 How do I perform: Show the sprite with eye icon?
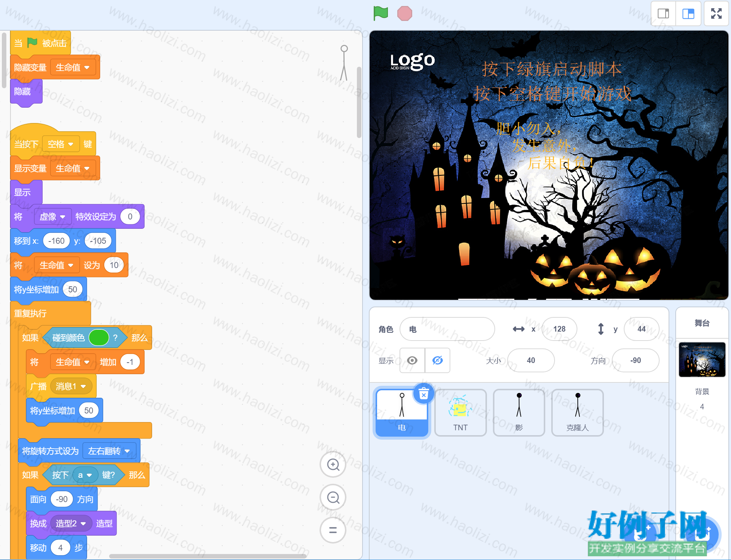pos(412,360)
